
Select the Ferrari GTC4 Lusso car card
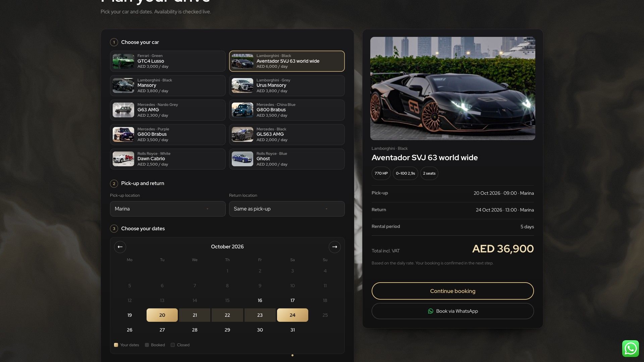point(168,61)
